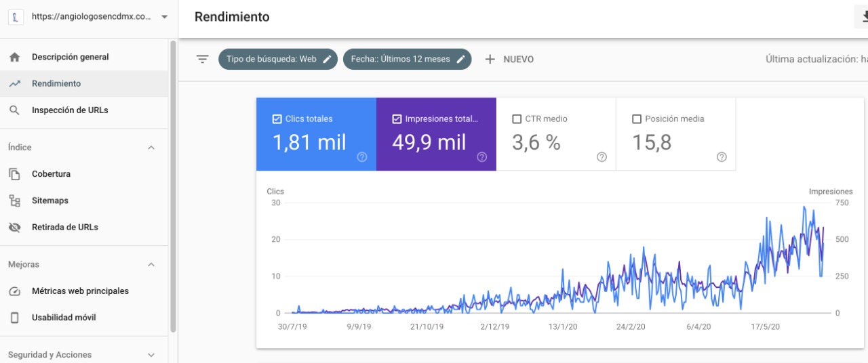Click help icon on Posición media card

pyautogui.click(x=722, y=157)
